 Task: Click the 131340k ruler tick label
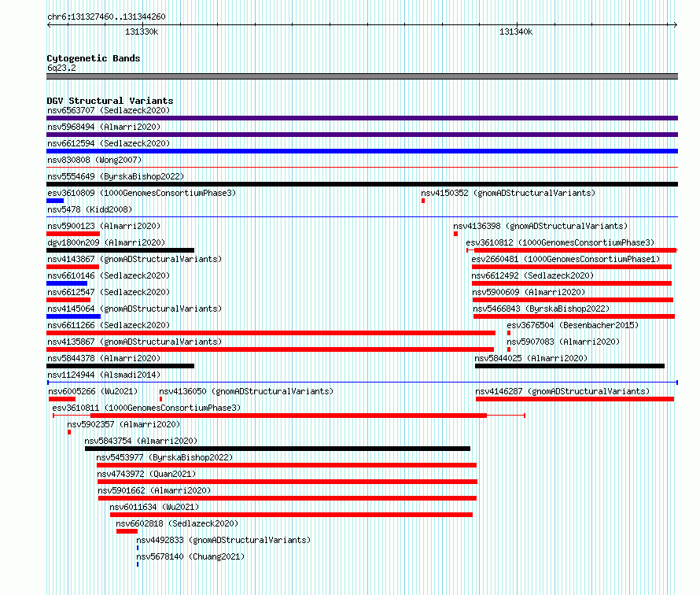(x=516, y=31)
